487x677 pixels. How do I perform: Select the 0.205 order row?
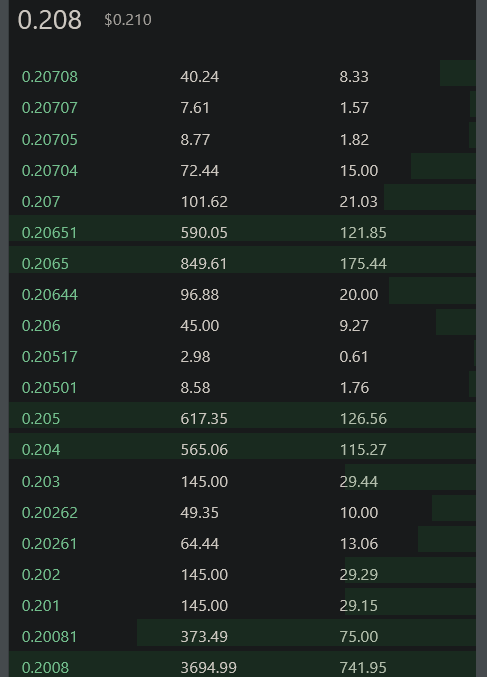tap(242, 419)
